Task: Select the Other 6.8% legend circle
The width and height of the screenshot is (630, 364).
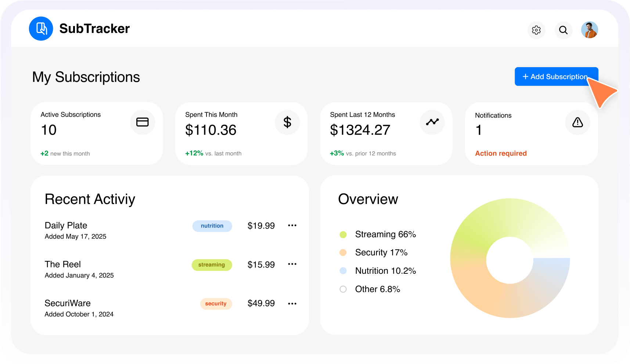Action: (x=343, y=289)
